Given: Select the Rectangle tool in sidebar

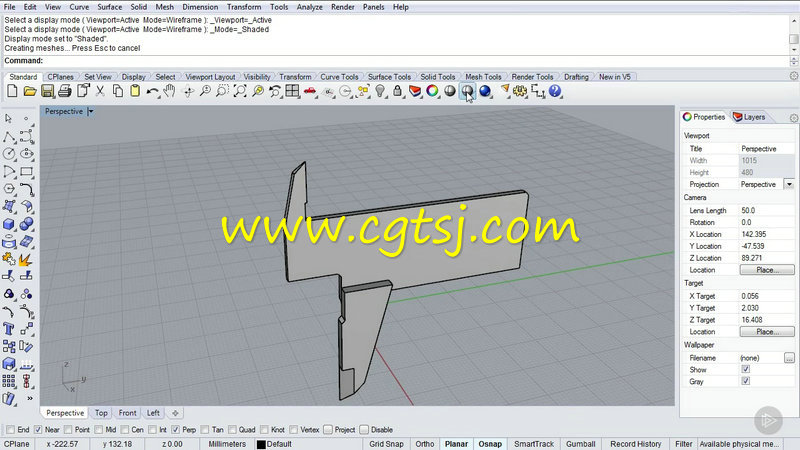Looking at the screenshot, I should (27, 171).
